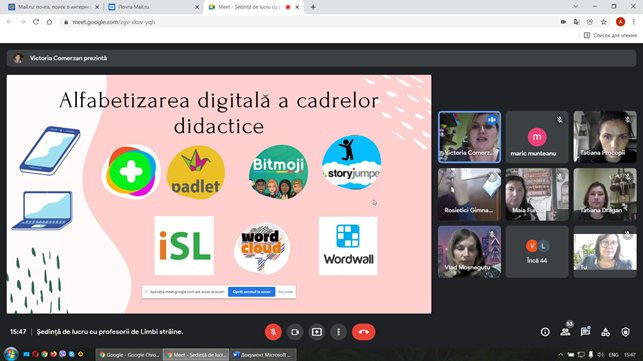Open the three-dot more options menu in Meet

click(x=338, y=332)
